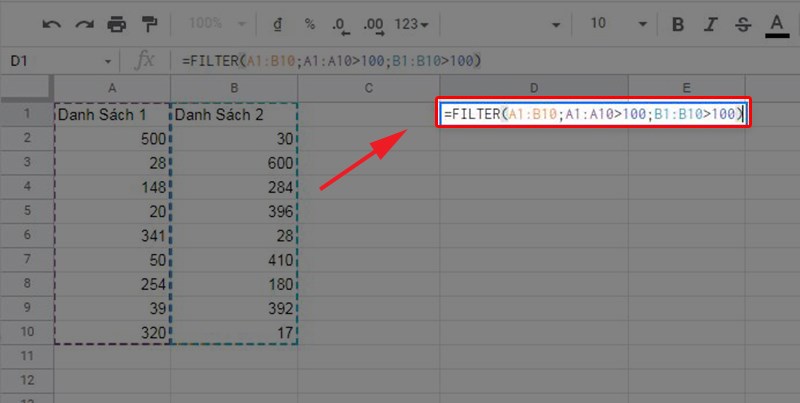The image size is (800, 403).
Task: Select row 9 header
Action: tap(27, 308)
